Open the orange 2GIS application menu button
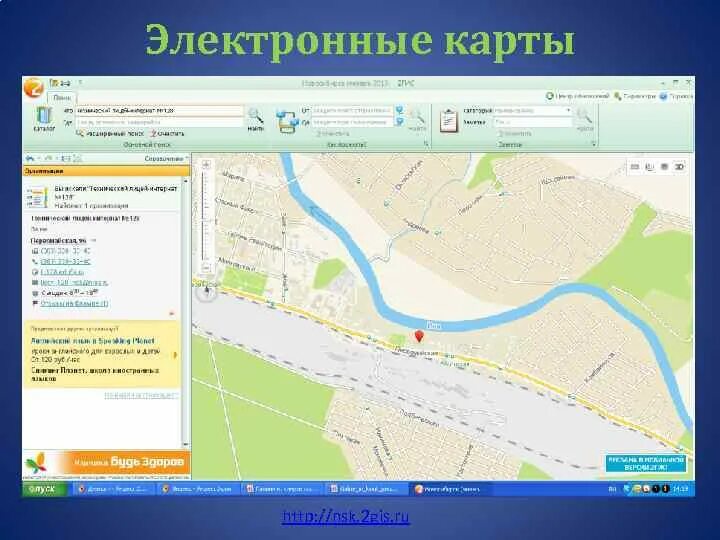The image size is (720, 540). coord(34,87)
